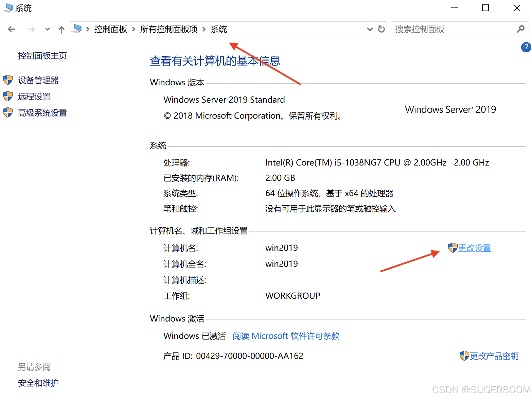Click the 产品 ID 00429-70000-00000-AA162 text

pyautogui.click(x=233, y=356)
